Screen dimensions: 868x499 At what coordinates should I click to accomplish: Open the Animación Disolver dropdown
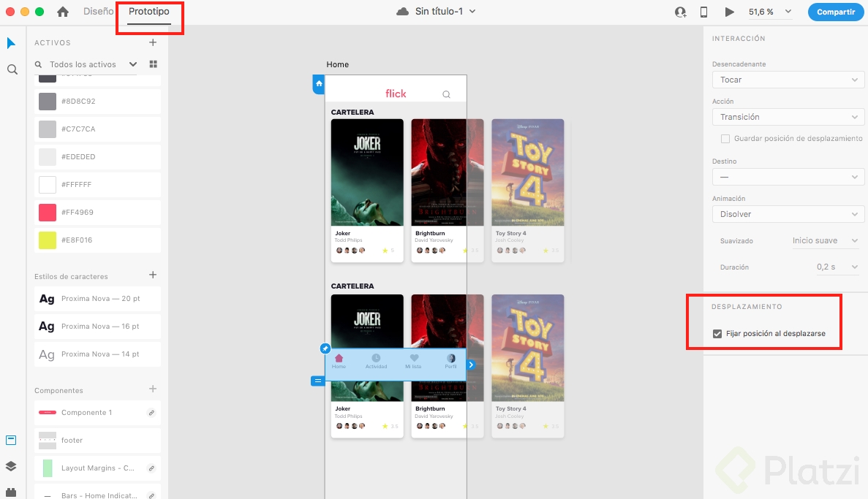pyautogui.click(x=788, y=214)
